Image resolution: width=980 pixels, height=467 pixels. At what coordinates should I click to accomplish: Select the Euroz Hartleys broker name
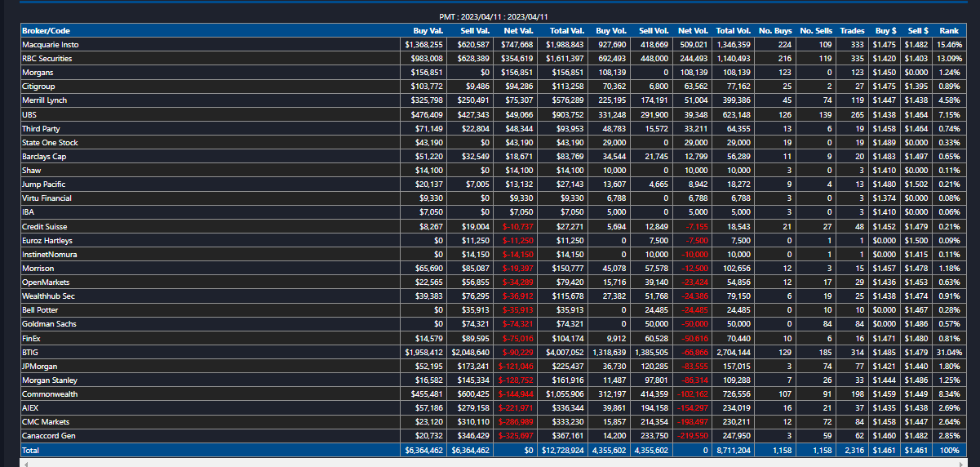pos(47,240)
